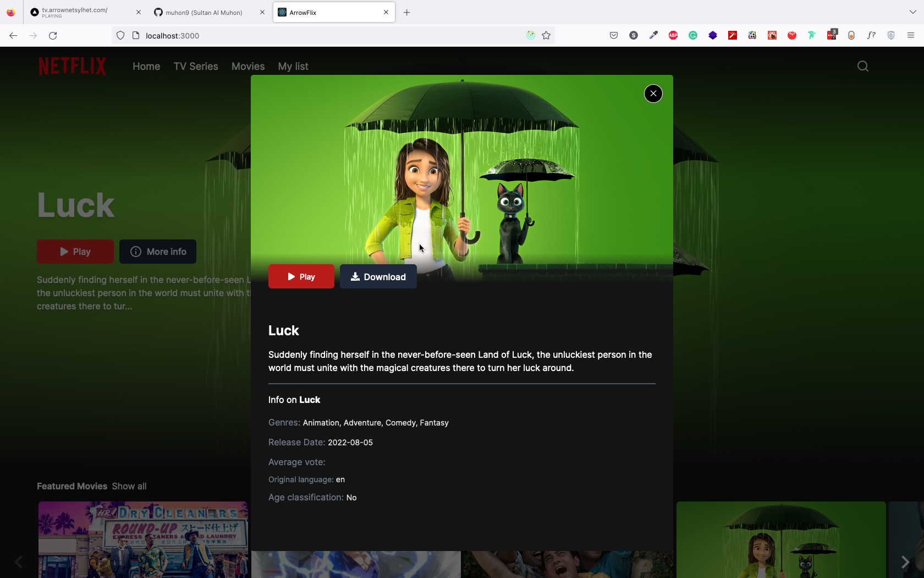Close the Luck movie details modal
This screenshot has width=924, height=578.
[x=653, y=94]
